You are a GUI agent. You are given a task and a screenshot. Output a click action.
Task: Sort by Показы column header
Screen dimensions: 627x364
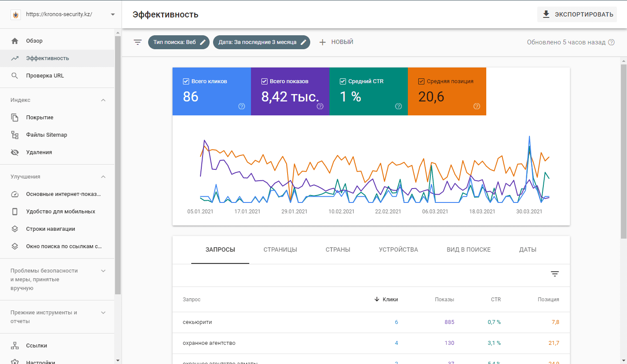(444, 300)
